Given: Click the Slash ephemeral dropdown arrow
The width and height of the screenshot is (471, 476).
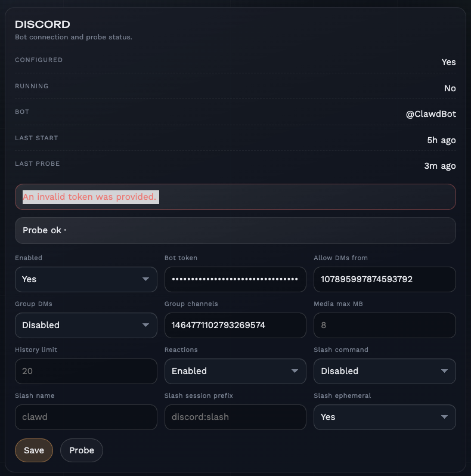Looking at the screenshot, I should point(444,417).
